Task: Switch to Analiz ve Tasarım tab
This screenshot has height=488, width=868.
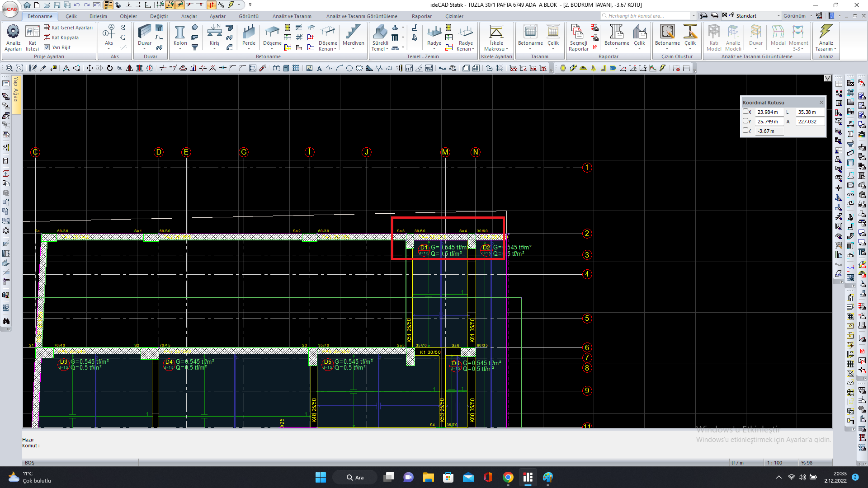Action: pyautogui.click(x=292, y=16)
